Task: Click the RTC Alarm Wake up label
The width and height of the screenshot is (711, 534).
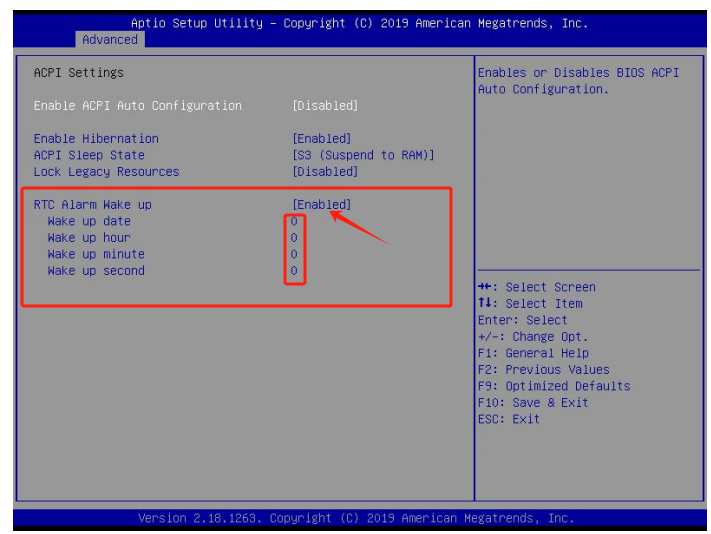Action: point(92,205)
